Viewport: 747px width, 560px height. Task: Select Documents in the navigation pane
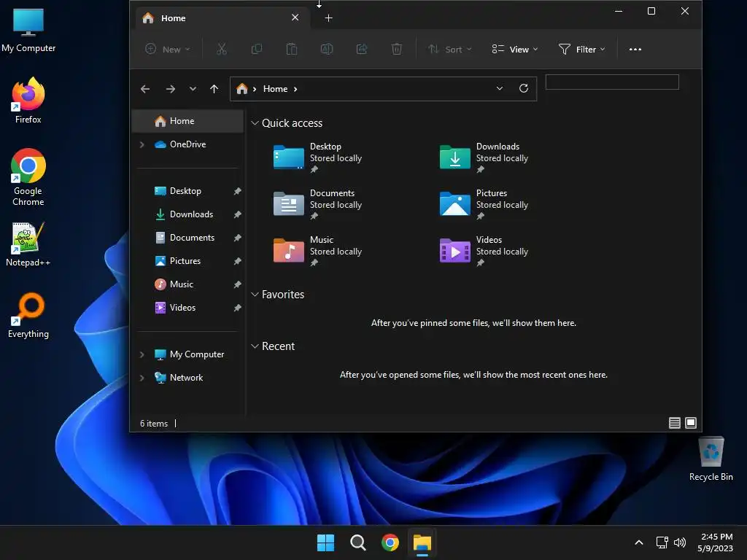(x=187, y=238)
